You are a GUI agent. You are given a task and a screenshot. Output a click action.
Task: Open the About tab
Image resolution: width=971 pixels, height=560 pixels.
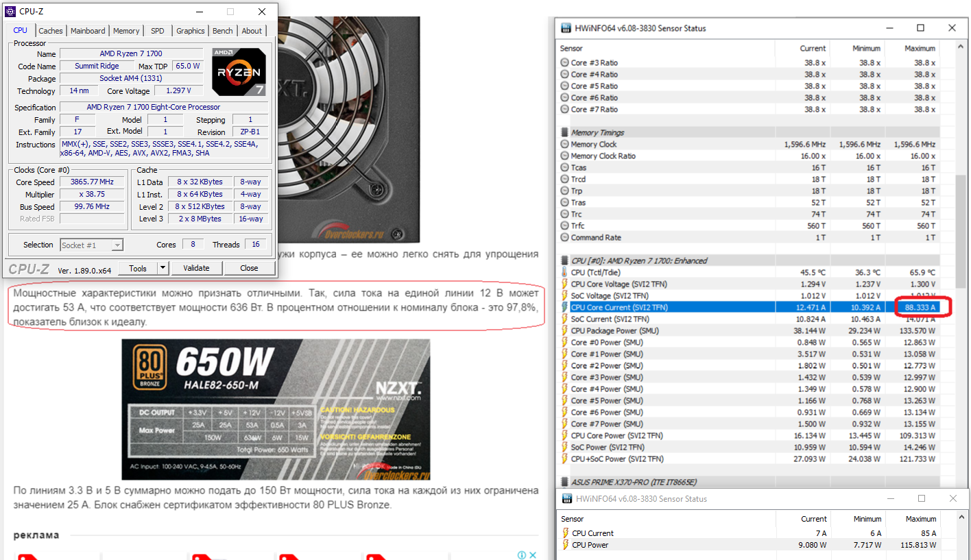[x=252, y=31]
